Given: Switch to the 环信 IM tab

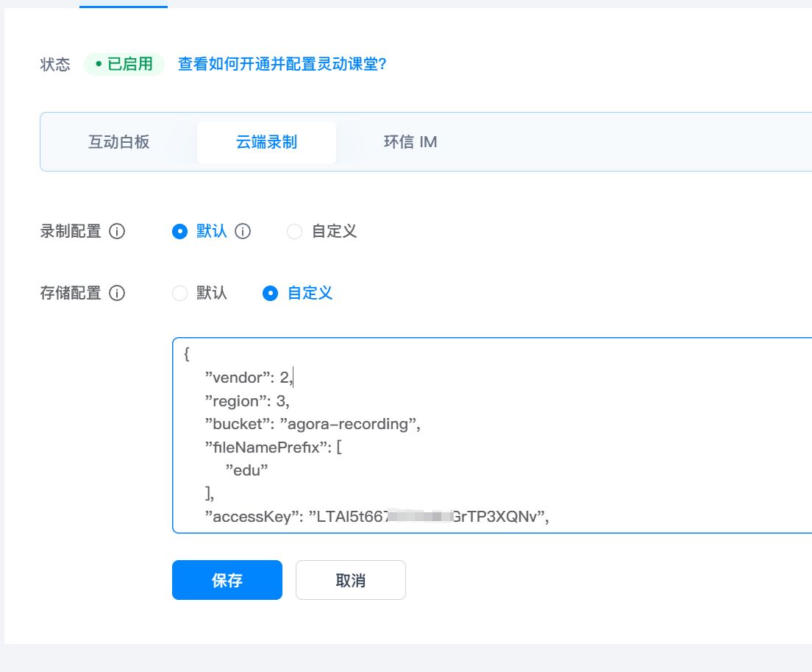Looking at the screenshot, I should pos(410,142).
